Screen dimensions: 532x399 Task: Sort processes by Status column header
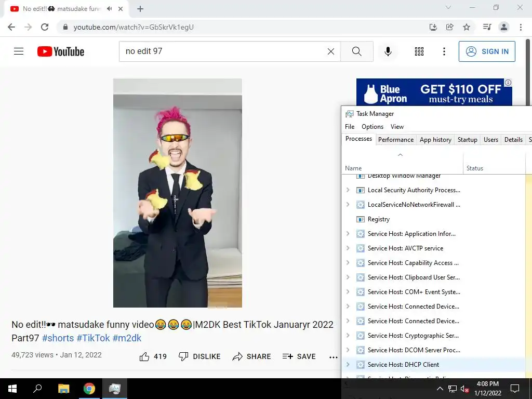click(495, 163)
